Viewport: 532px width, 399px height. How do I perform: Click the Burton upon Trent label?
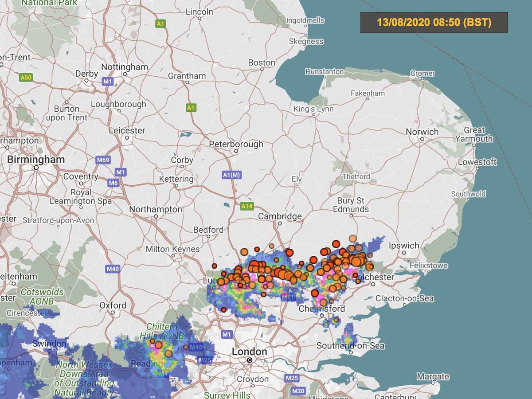(x=66, y=113)
